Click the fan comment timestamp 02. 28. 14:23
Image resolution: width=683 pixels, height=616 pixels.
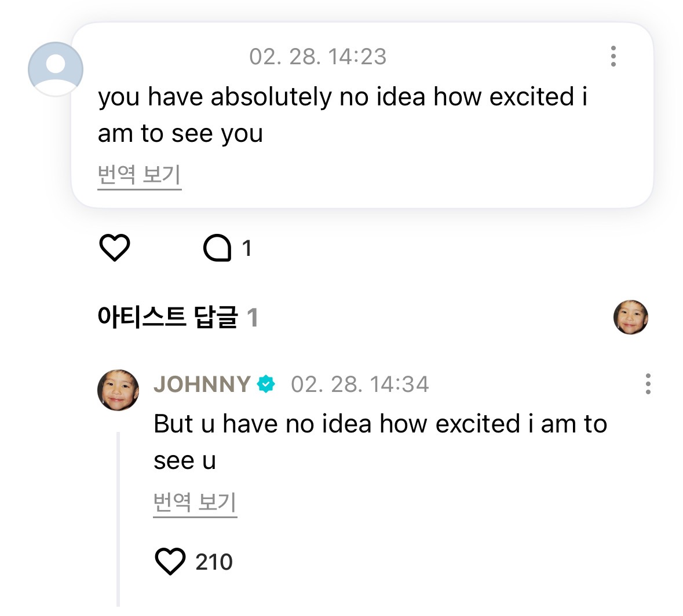pos(317,57)
